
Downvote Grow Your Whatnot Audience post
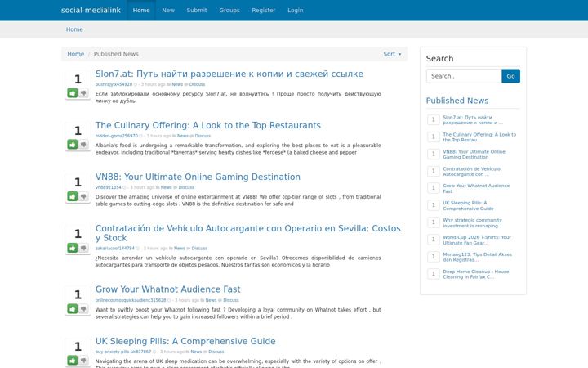pyautogui.click(x=83, y=308)
